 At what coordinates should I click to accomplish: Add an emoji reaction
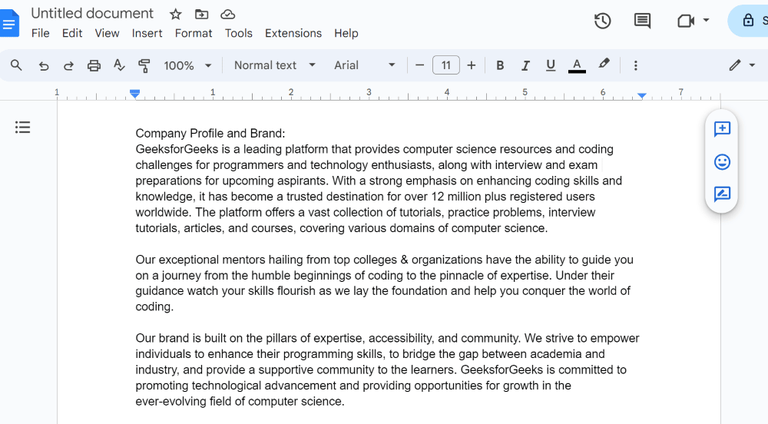coord(722,162)
